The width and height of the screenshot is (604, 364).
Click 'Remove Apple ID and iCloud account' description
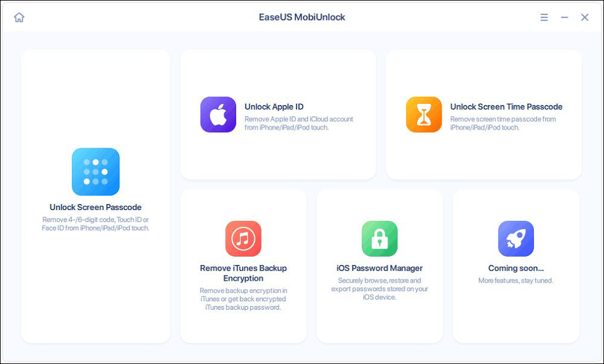pos(298,123)
